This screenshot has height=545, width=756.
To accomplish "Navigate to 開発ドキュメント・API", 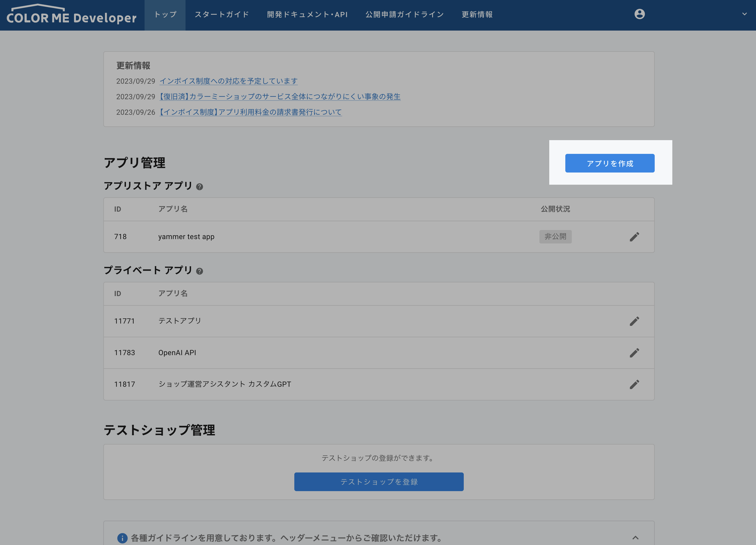I will click(307, 14).
